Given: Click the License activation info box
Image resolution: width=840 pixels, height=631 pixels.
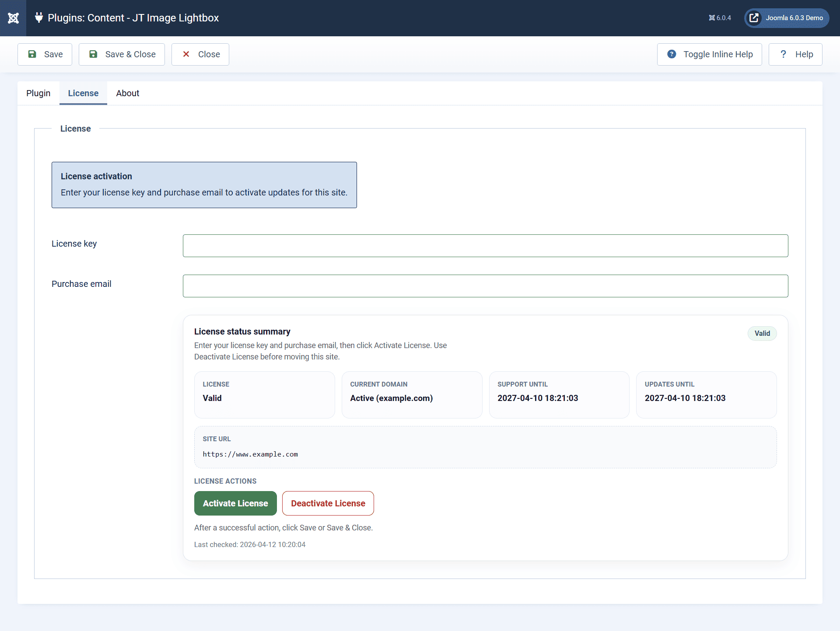Looking at the screenshot, I should coord(204,185).
